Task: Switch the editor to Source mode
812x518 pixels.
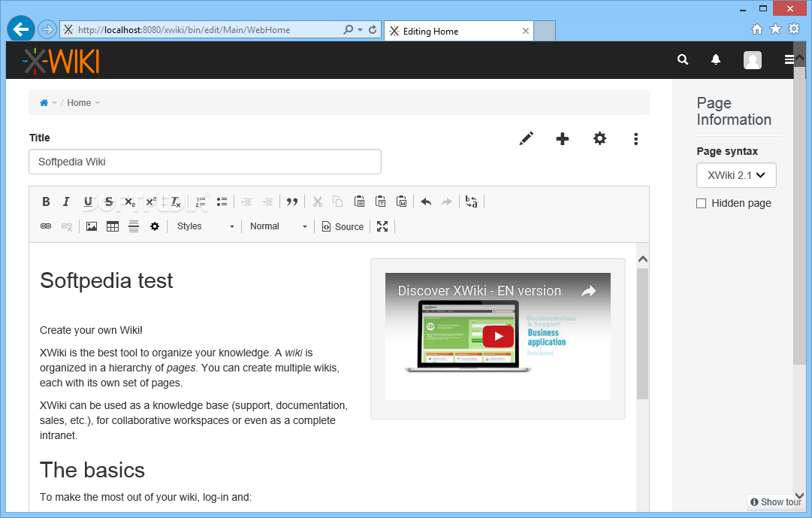Action: [x=343, y=226]
